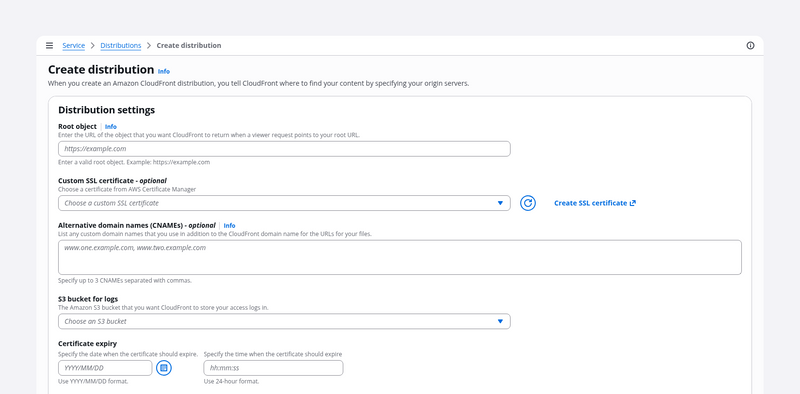The image size is (800, 394).
Task: Open the calendar date picker icon
Action: tap(164, 368)
